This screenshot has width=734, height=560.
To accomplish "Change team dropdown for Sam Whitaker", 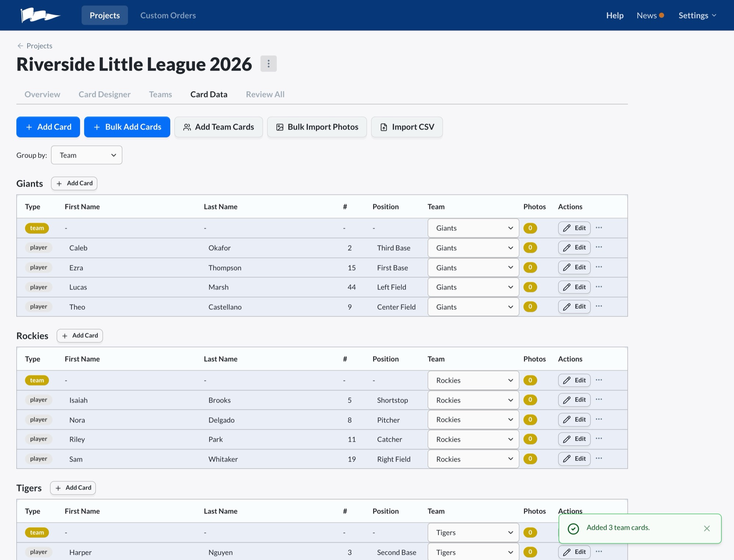I will (473, 459).
